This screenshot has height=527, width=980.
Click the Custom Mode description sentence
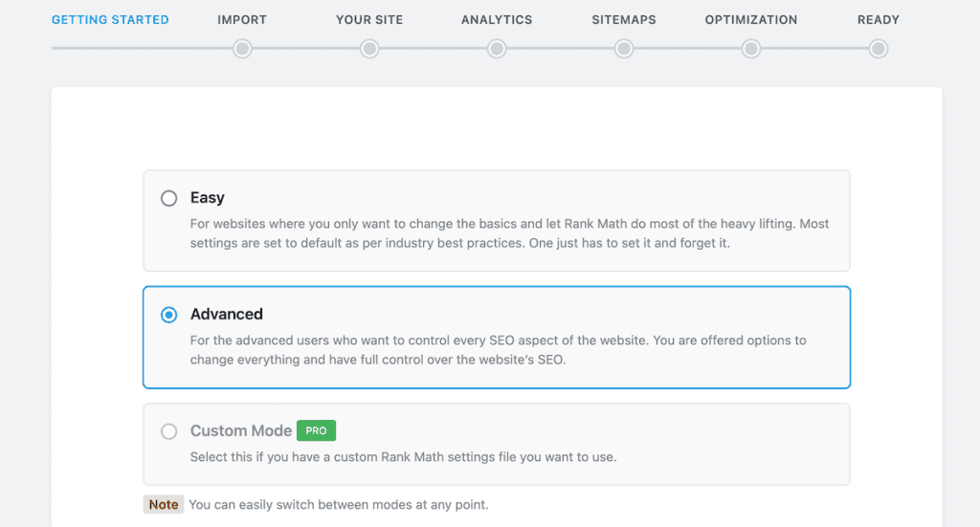coord(403,457)
